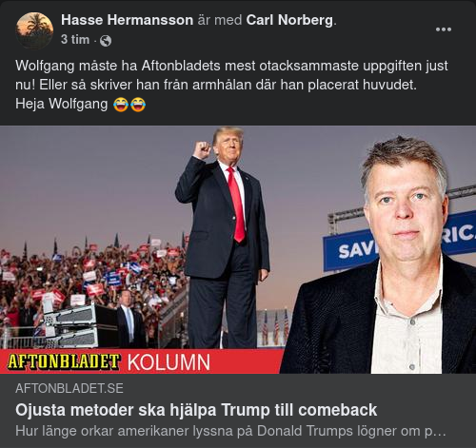Click the white KOLUMN label on the red strip

pyautogui.click(x=169, y=362)
